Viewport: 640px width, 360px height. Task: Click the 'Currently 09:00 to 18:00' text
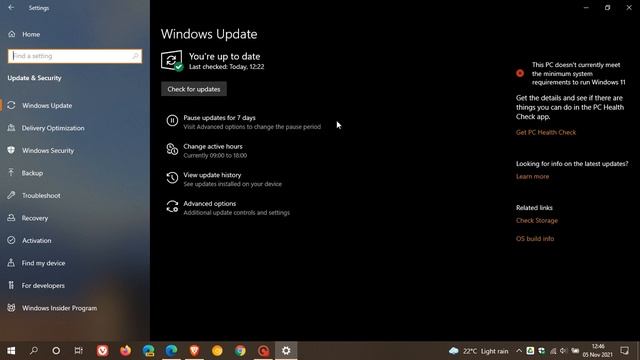tap(215, 156)
